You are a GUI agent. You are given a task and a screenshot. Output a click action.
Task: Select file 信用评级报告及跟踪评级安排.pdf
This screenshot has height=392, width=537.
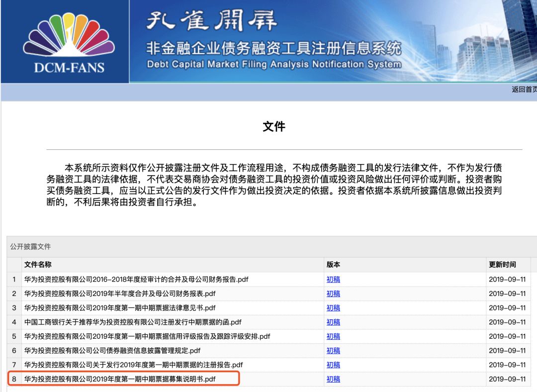[147, 336]
